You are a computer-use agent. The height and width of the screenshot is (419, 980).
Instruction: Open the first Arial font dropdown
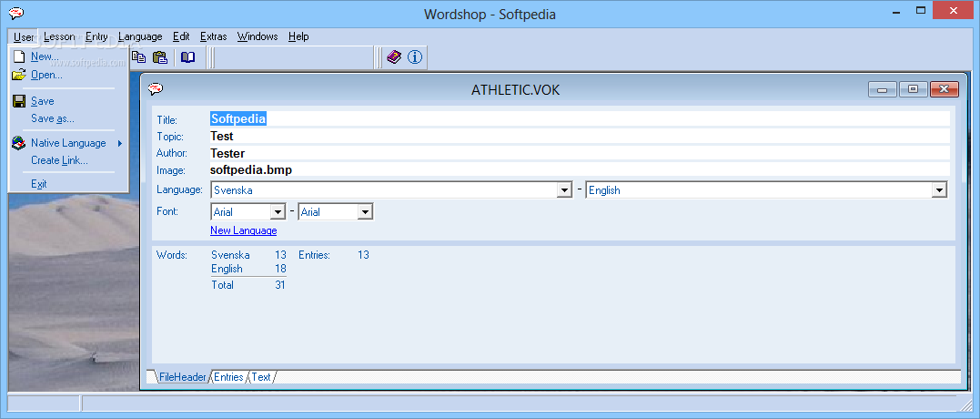[278, 212]
